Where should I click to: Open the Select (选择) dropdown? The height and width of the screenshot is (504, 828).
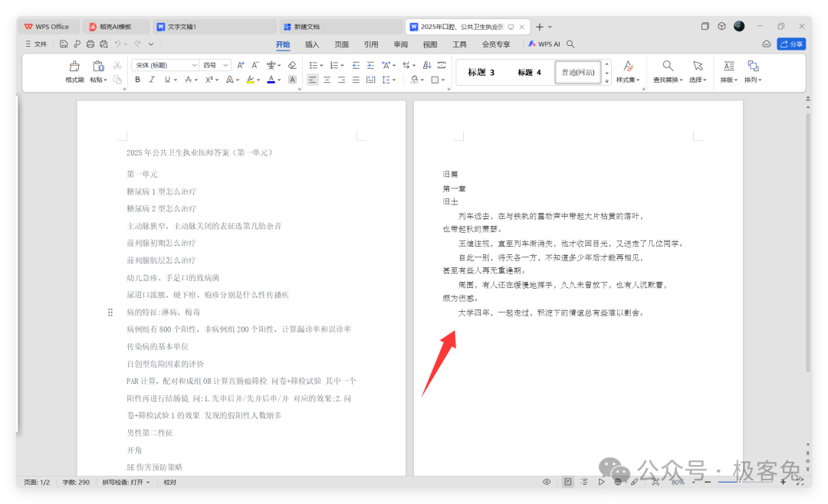point(698,71)
